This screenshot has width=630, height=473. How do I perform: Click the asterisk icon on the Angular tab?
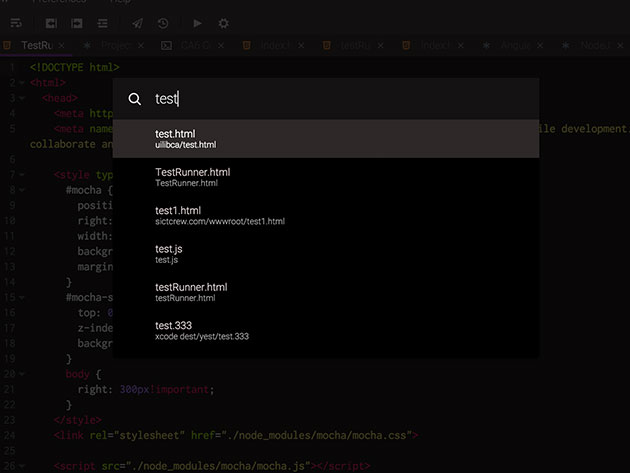(486, 45)
